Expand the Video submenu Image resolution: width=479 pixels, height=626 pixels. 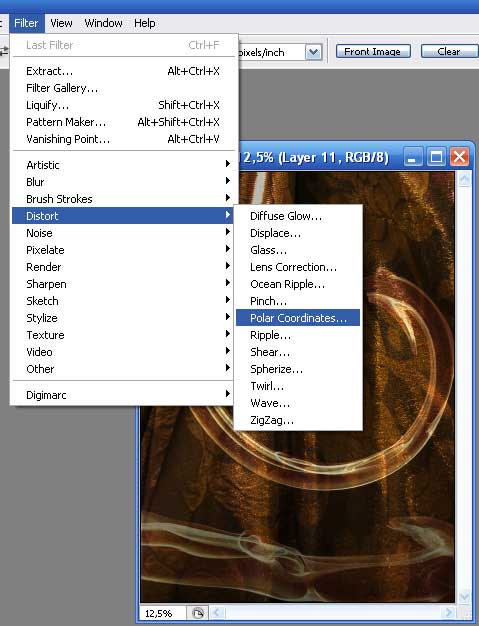point(123,352)
